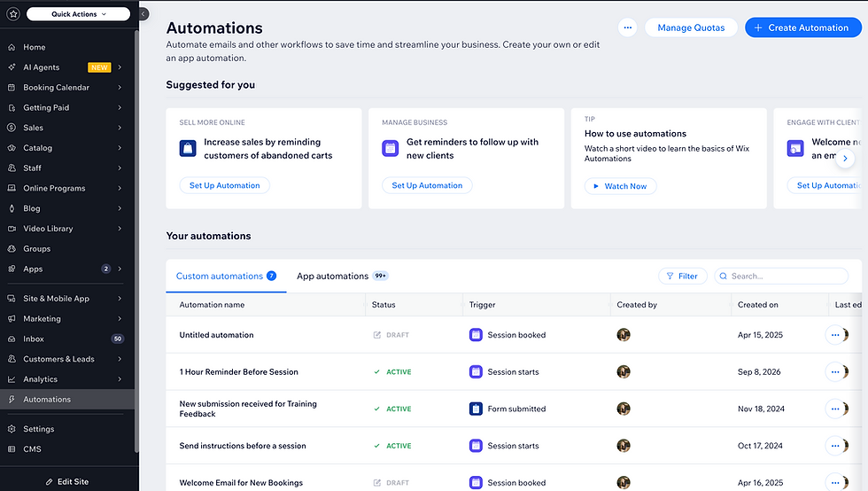Switch to the Custom automations tab
The height and width of the screenshot is (491, 868).
pos(226,276)
